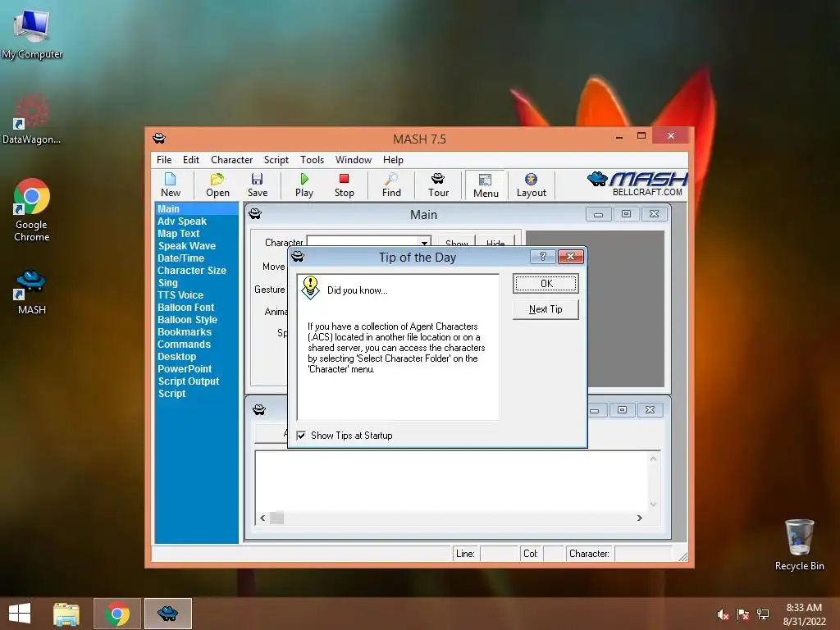Select Map Text in the sidebar

[x=178, y=234]
